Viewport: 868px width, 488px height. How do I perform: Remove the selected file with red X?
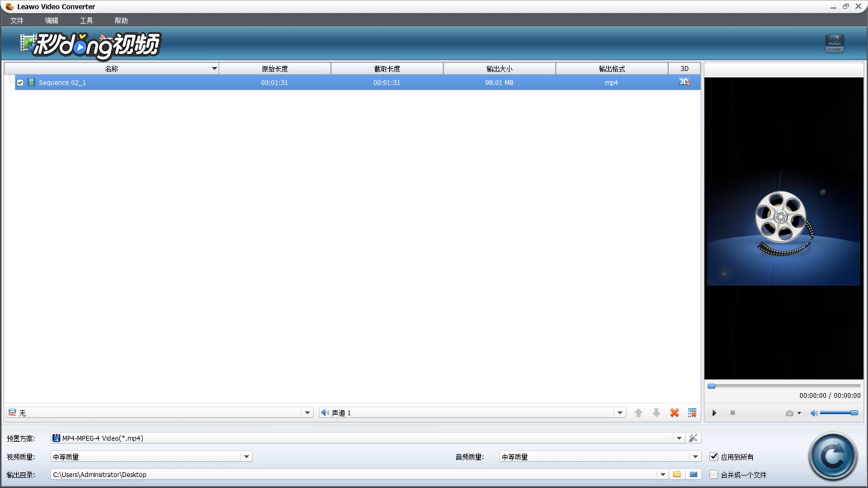pyautogui.click(x=675, y=413)
